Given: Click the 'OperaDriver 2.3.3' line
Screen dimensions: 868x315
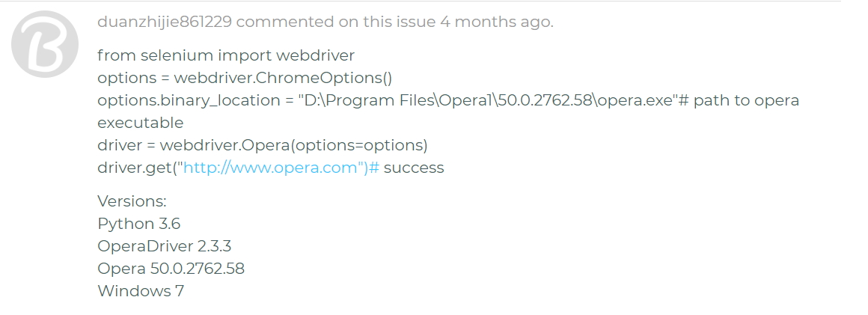Looking at the screenshot, I should pos(165,246).
